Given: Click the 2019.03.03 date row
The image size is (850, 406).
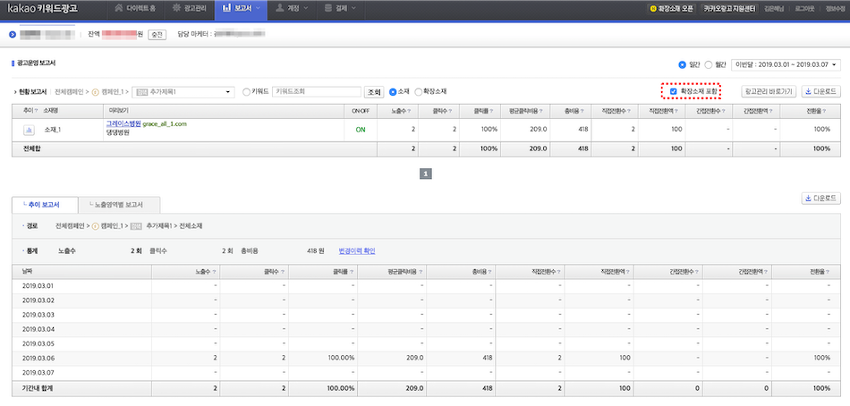Looking at the screenshot, I should point(426,315).
